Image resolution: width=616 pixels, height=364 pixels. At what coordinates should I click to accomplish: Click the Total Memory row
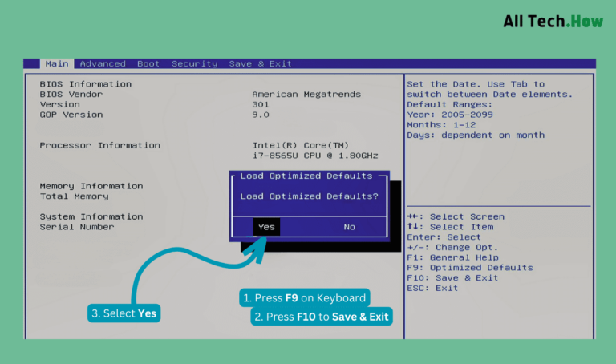click(74, 196)
